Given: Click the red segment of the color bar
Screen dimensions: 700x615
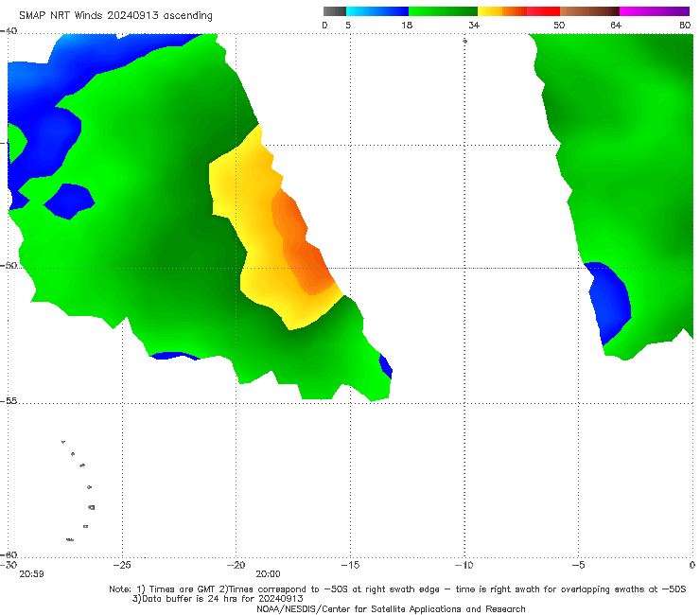Looking at the screenshot, I should tap(543, 11).
